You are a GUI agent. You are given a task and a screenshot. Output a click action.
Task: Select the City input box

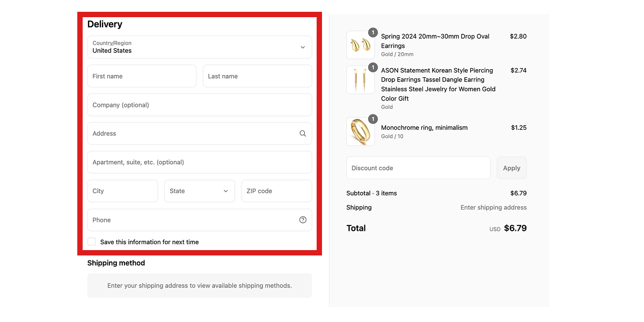[122, 191]
